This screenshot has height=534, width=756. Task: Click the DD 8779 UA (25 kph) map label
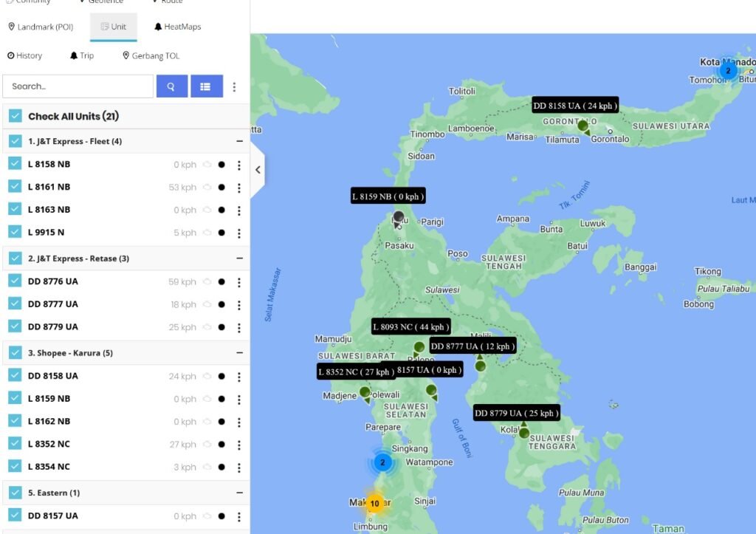tap(517, 413)
